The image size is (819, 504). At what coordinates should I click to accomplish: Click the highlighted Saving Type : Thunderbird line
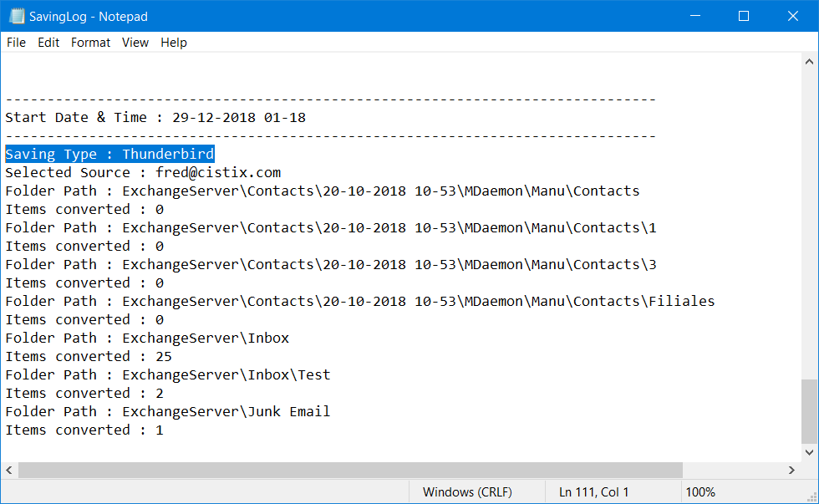click(x=109, y=154)
